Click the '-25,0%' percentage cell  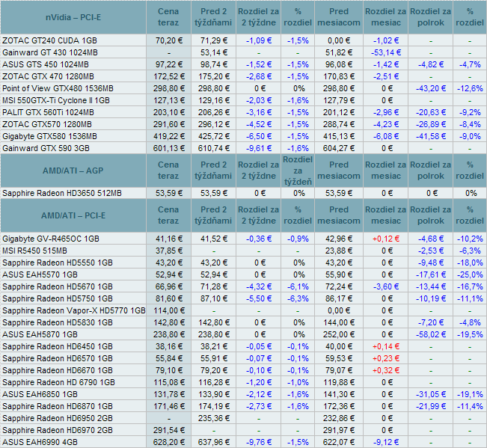470,274
